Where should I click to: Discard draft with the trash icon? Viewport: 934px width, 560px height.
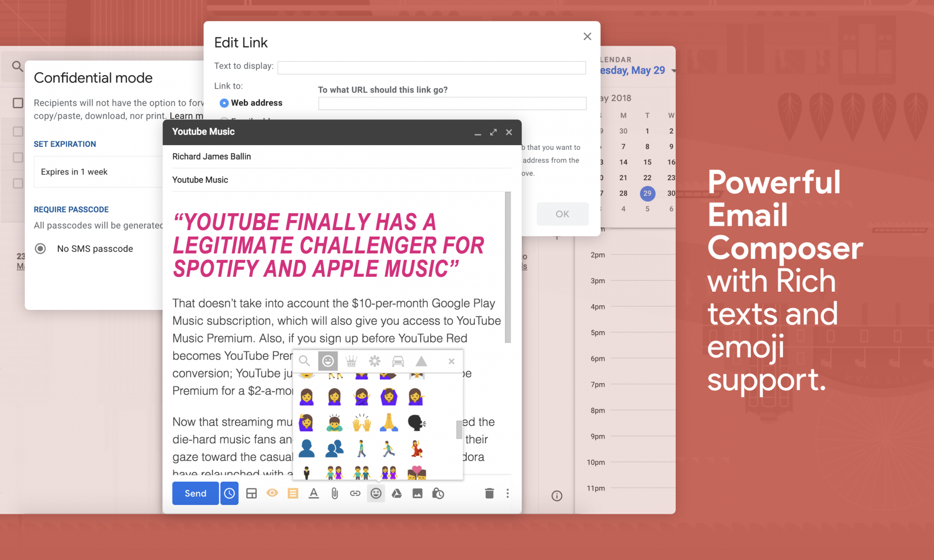[489, 493]
